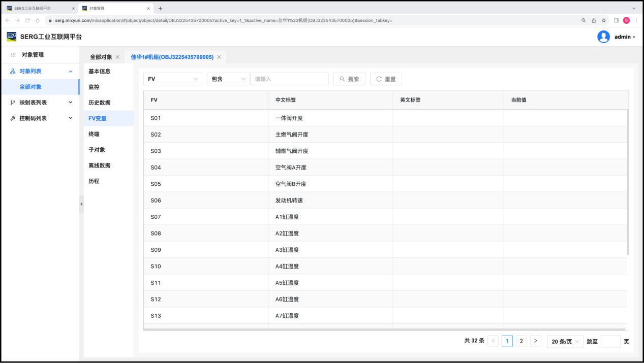644x363 pixels.
Task: Click the 重置 reset button
Action: [x=386, y=79]
